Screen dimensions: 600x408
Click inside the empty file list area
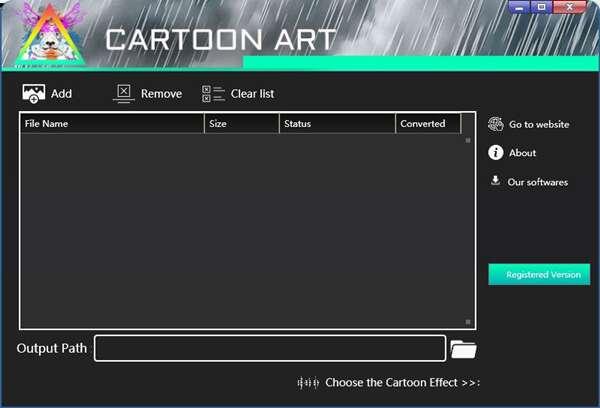pyautogui.click(x=245, y=230)
